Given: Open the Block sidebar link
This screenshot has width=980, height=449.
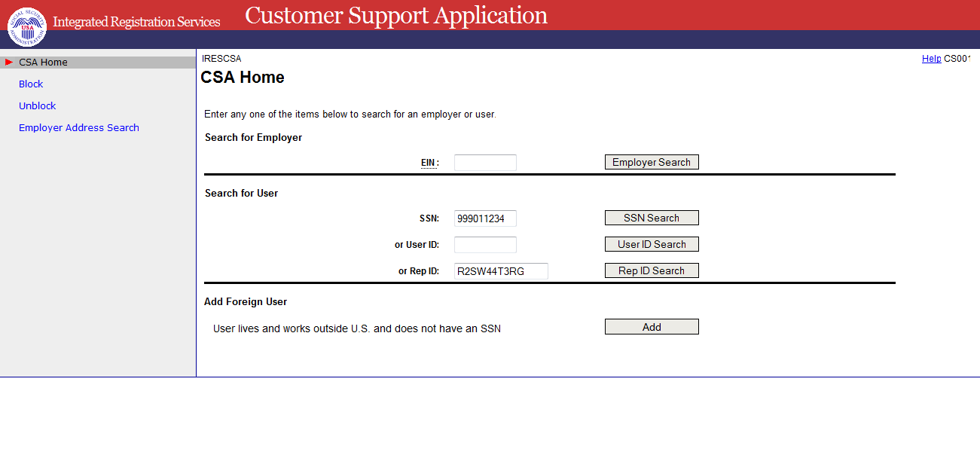Looking at the screenshot, I should coord(31,84).
